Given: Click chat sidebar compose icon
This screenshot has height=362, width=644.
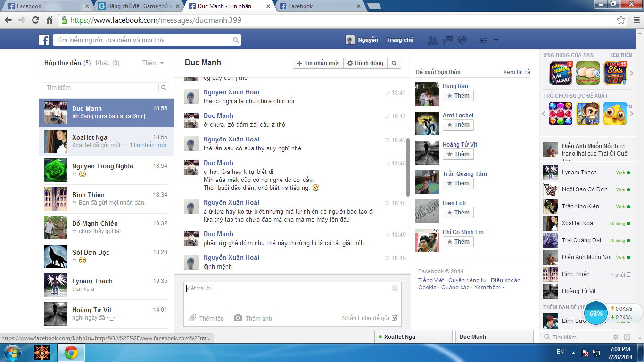Looking at the screenshot, I should (x=627, y=337).
